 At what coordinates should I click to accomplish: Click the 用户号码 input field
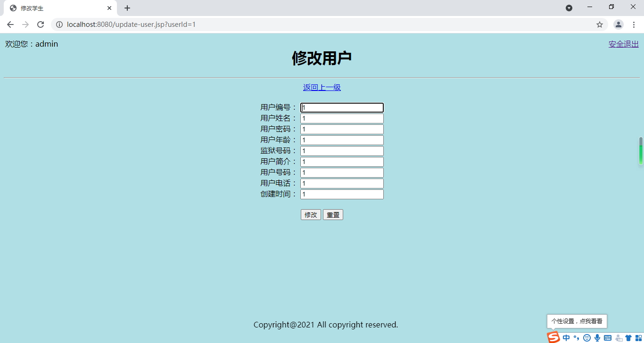(x=342, y=172)
